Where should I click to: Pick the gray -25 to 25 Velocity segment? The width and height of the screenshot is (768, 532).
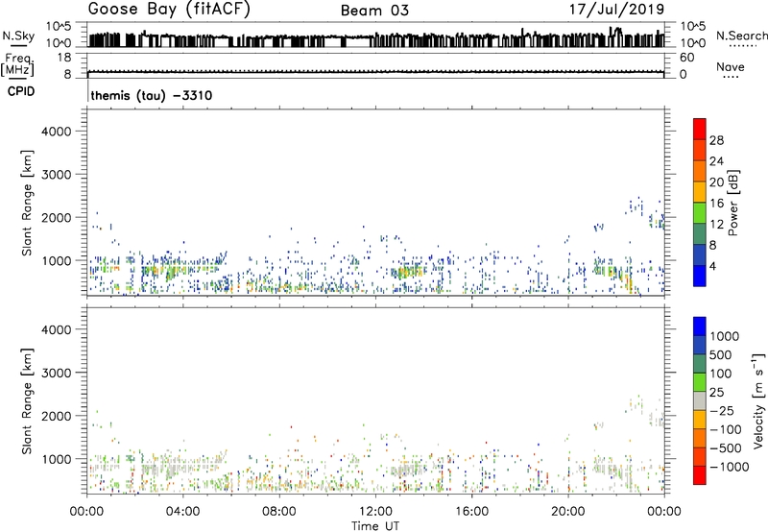click(x=700, y=401)
